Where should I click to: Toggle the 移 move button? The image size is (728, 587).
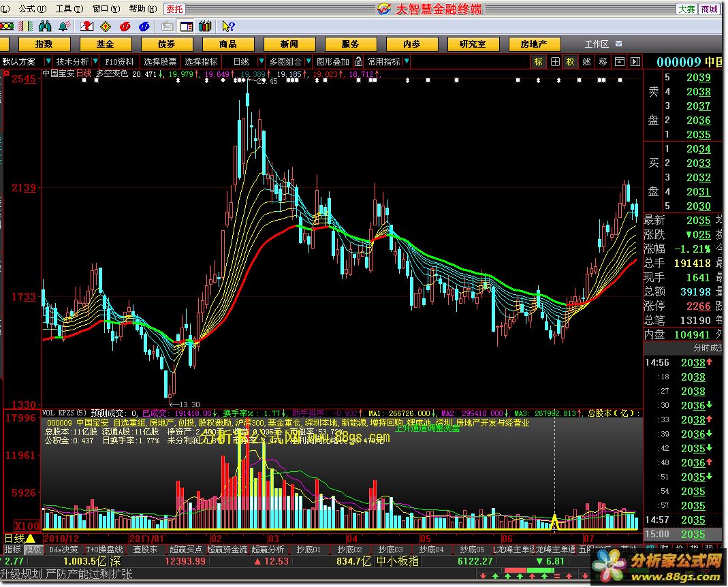[x=603, y=62]
